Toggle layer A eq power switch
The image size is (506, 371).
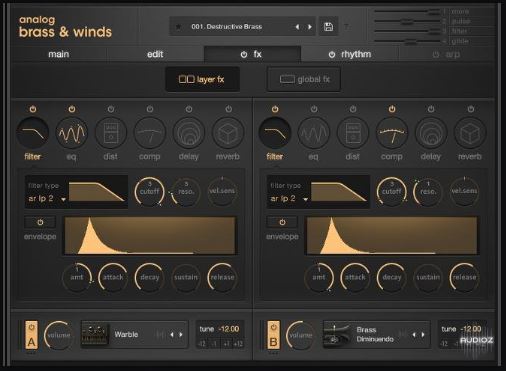72,109
